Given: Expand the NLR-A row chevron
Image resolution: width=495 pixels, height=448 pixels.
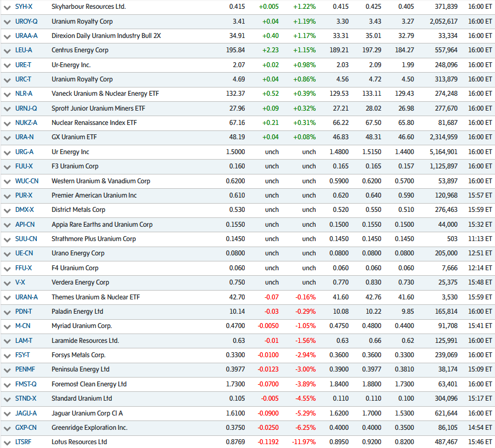Looking at the screenshot, I should (x=7, y=94).
